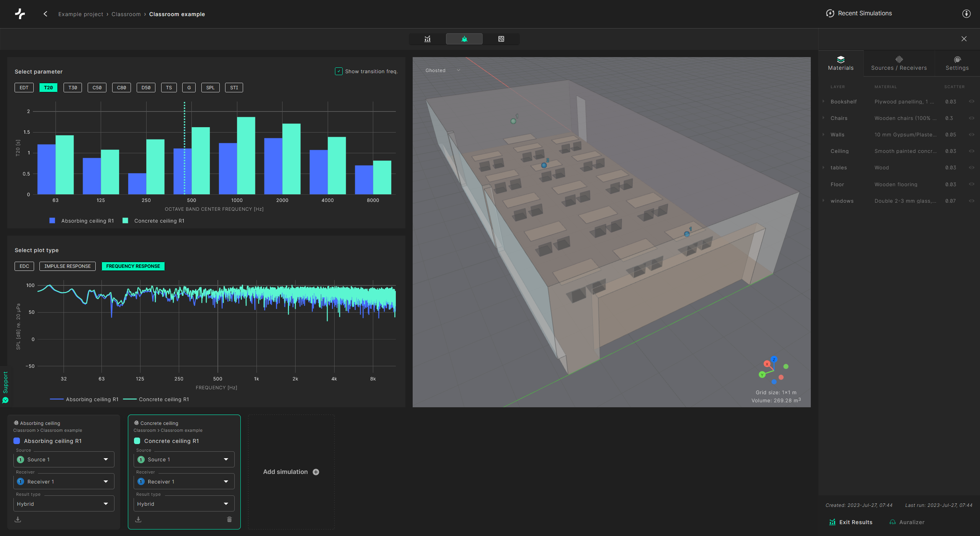Screen dimensions: 980x536
Task: Expand the Walls layer
Action: coord(823,134)
